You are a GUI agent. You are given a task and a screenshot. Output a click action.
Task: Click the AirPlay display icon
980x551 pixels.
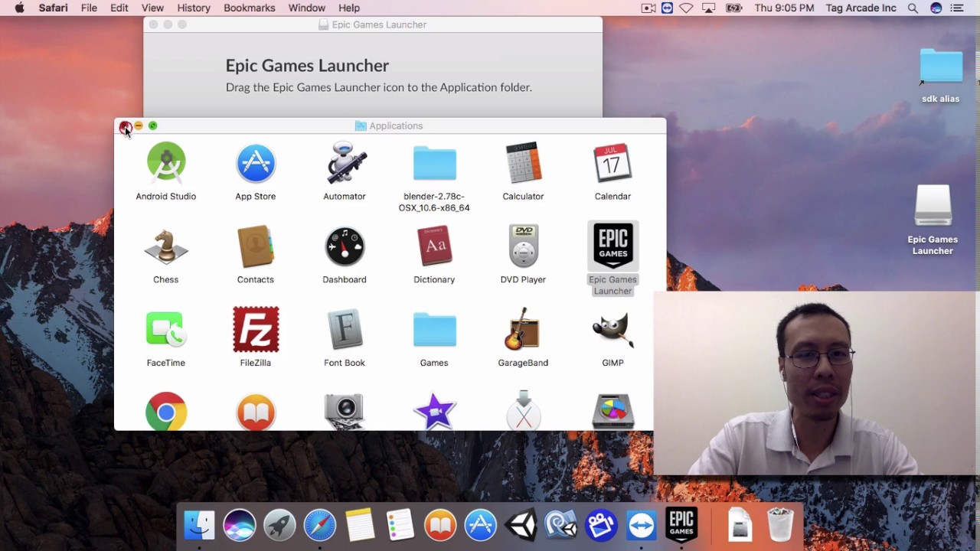[x=709, y=8]
